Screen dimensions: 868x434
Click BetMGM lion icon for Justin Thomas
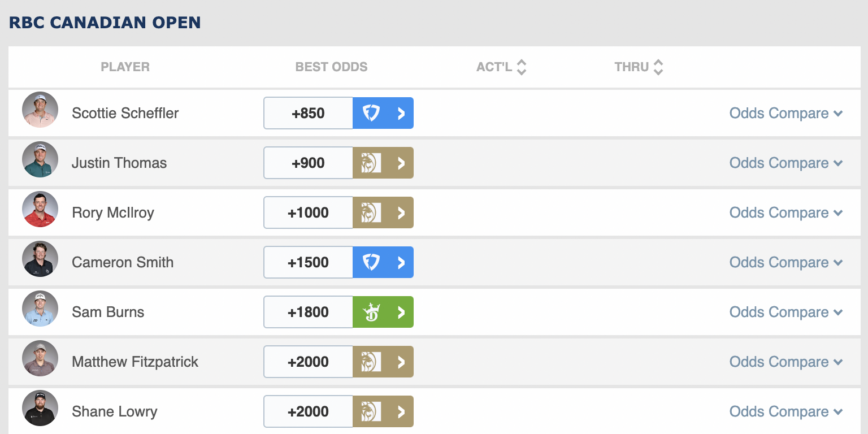[x=371, y=163]
